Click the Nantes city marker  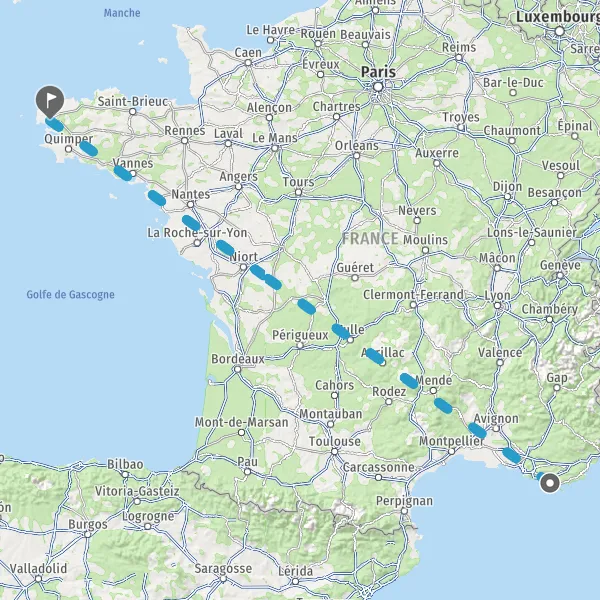tap(190, 205)
